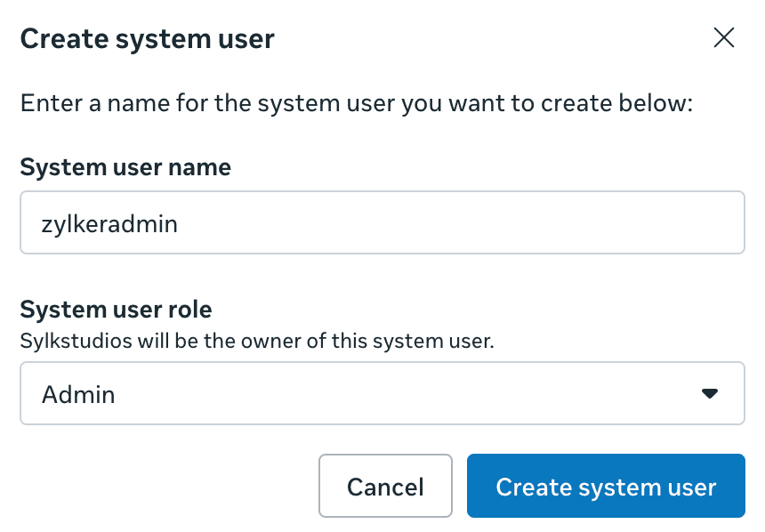The height and width of the screenshot is (532, 765).
Task: Click the "System user name" field label
Action: pyautogui.click(x=125, y=167)
